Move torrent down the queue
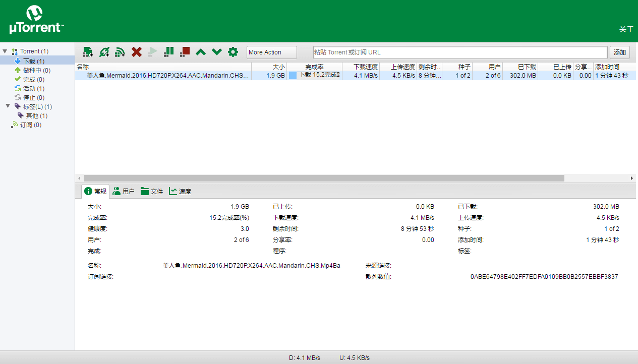The height and width of the screenshot is (364, 638). (x=217, y=51)
